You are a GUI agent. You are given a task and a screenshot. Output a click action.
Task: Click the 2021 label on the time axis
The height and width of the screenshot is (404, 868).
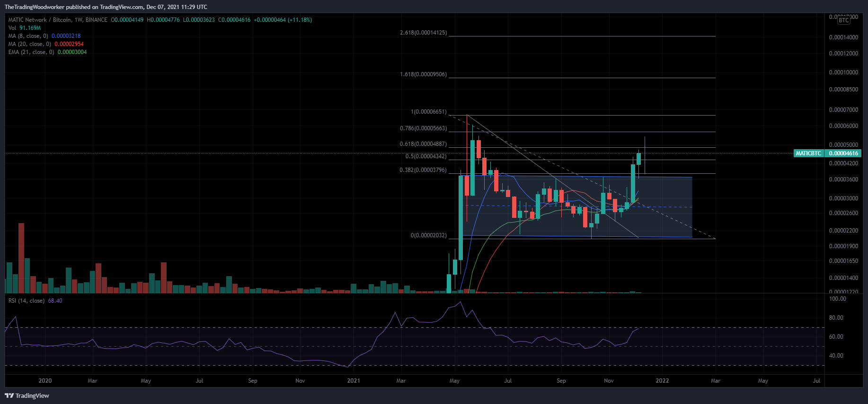(354, 381)
